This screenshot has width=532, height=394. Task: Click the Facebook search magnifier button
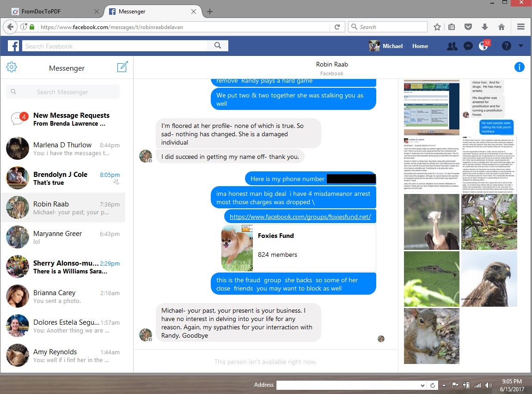[x=218, y=45]
